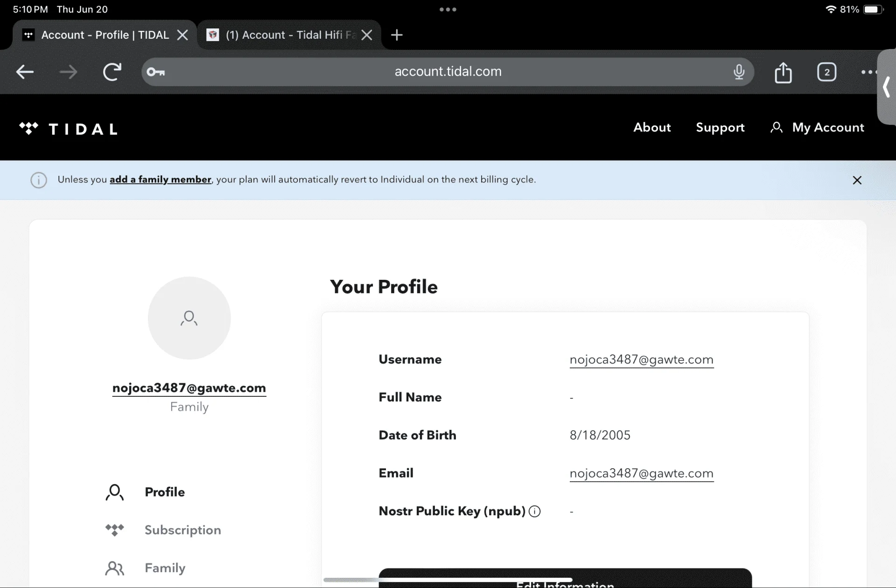The height and width of the screenshot is (588, 896).
Task: Click the browser forward arrow
Action: 68,72
